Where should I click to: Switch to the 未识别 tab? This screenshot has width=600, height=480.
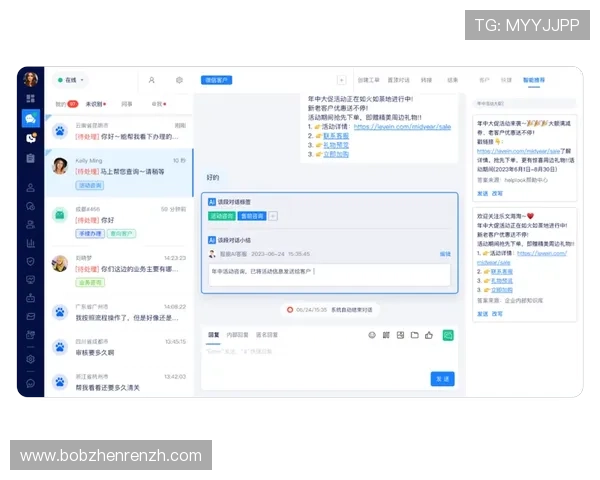[96, 104]
